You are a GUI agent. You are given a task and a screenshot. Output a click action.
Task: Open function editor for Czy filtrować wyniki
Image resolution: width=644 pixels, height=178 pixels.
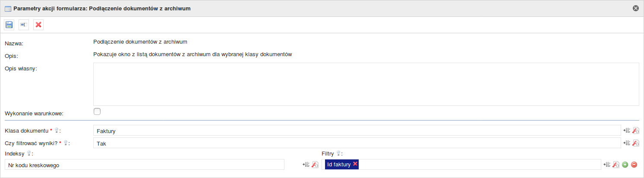click(635, 143)
